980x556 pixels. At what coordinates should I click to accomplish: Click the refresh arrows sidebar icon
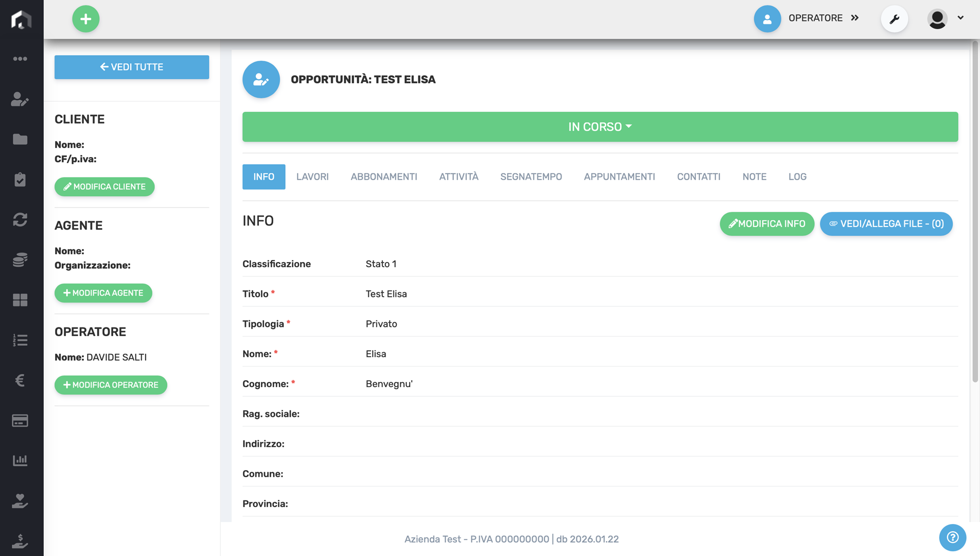20,220
